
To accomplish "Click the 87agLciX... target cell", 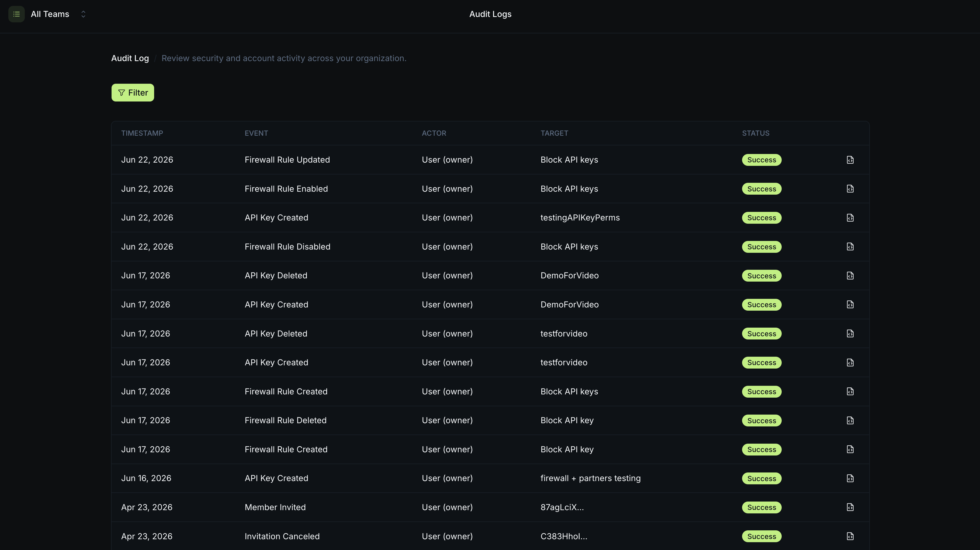I will pyautogui.click(x=562, y=507).
